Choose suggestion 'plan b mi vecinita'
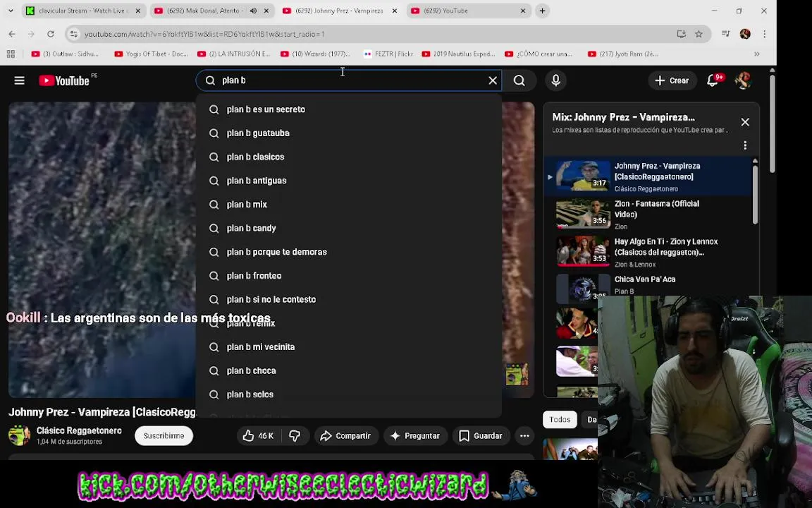812x508 pixels. 348,347
